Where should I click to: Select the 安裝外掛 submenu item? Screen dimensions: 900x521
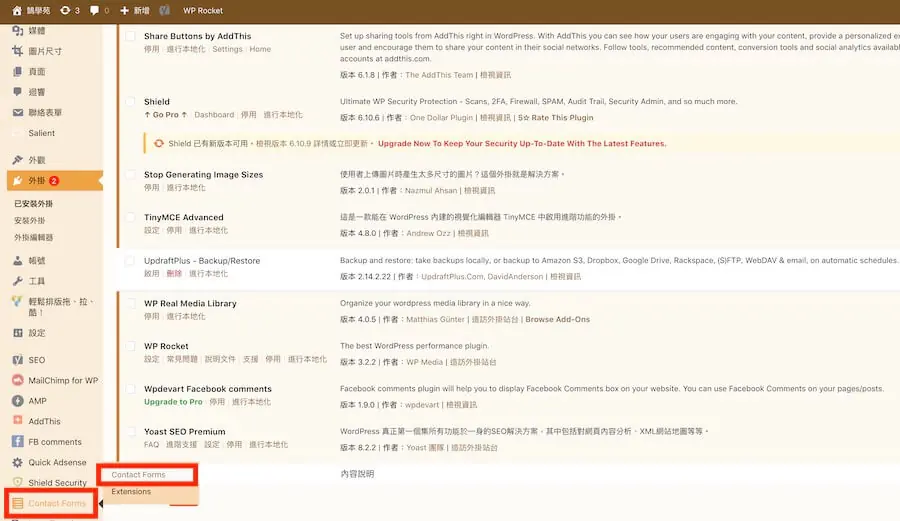coord(29,220)
